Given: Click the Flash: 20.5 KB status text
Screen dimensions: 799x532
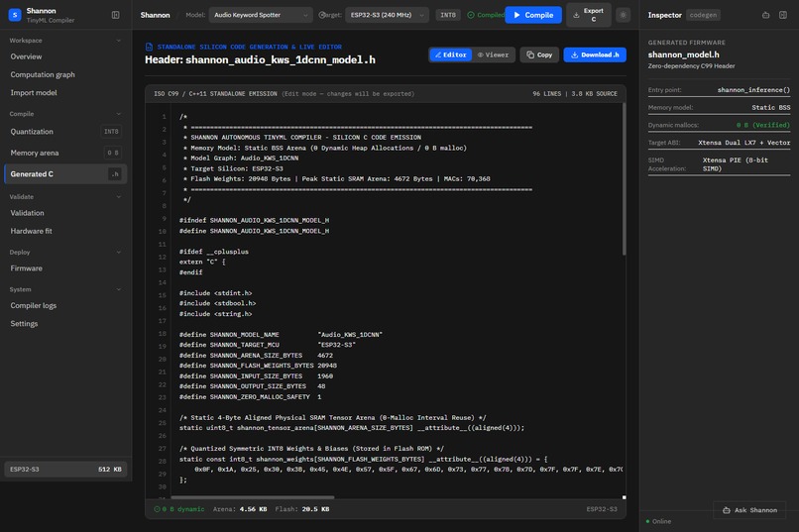Looking at the screenshot, I should click(301, 509).
